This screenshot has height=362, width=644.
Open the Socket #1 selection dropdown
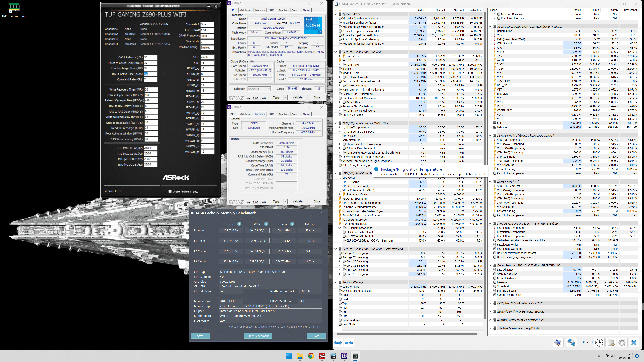pos(259,89)
